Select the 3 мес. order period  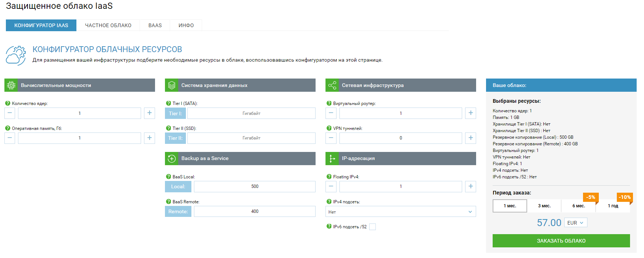click(544, 206)
